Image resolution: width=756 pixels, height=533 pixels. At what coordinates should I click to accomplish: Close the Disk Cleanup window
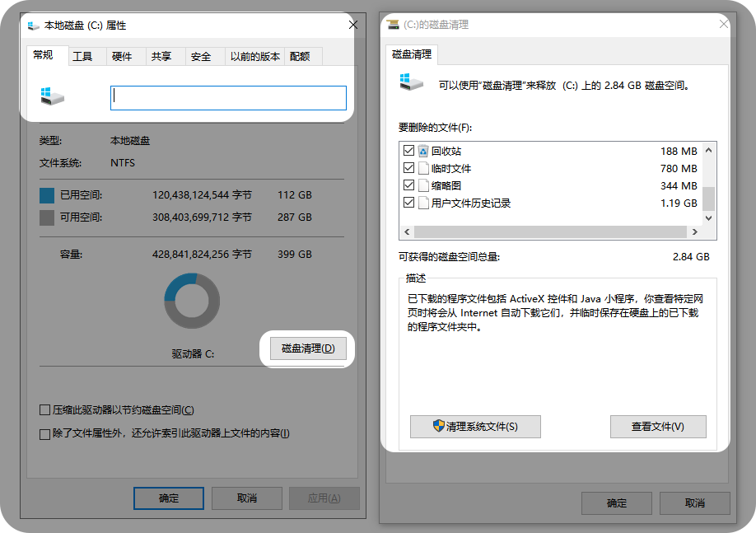tap(724, 24)
